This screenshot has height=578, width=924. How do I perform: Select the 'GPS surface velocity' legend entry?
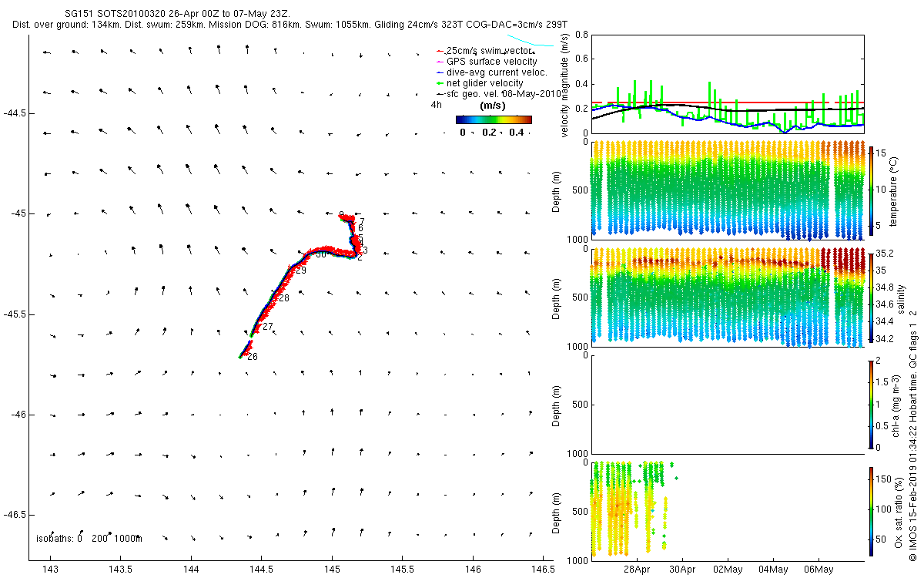click(x=487, y=62)
